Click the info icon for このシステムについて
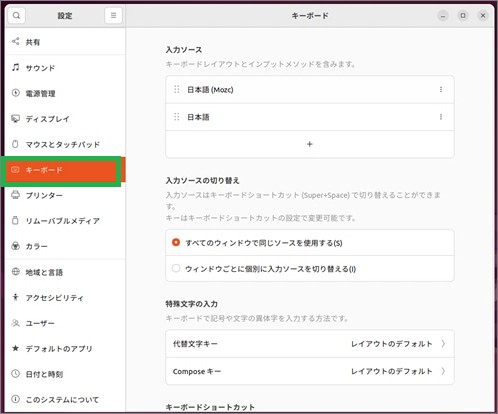Screen dimensions: 498x414 15,399
